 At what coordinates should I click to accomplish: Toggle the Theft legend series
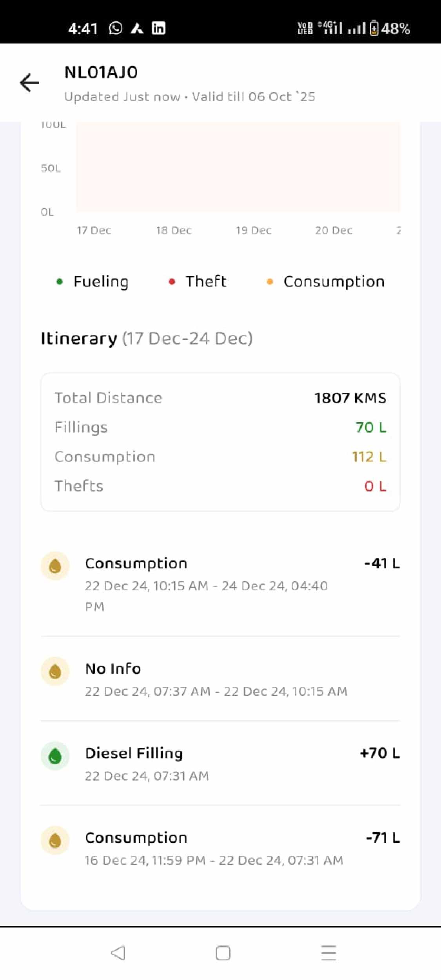pyautogui.click(x=198, y=281)
